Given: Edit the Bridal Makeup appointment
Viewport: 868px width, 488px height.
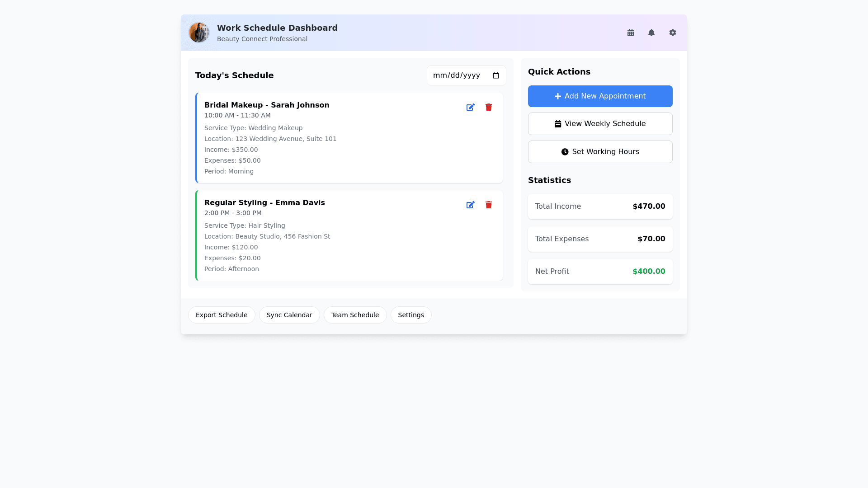Looking at the screenshot, I should [x=471, y=107].
